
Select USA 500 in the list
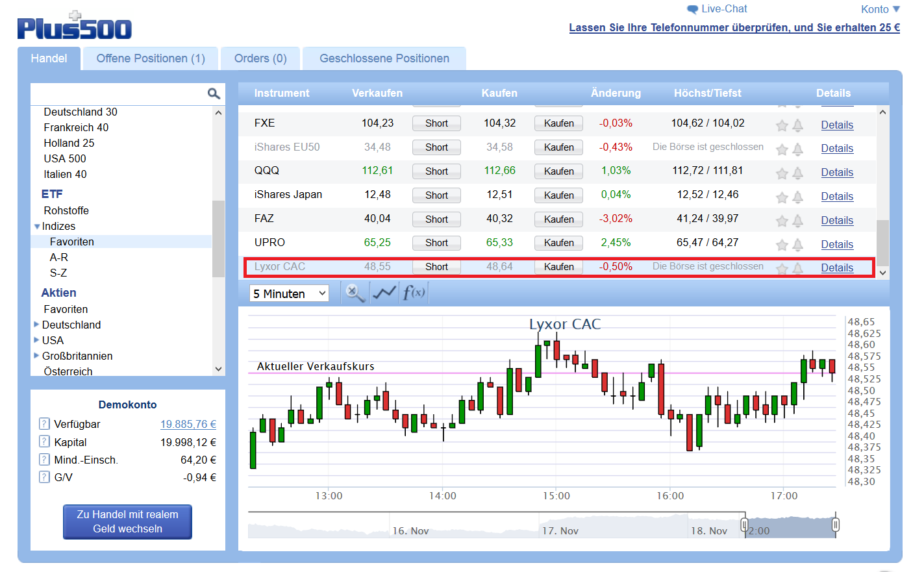point(65,158)
